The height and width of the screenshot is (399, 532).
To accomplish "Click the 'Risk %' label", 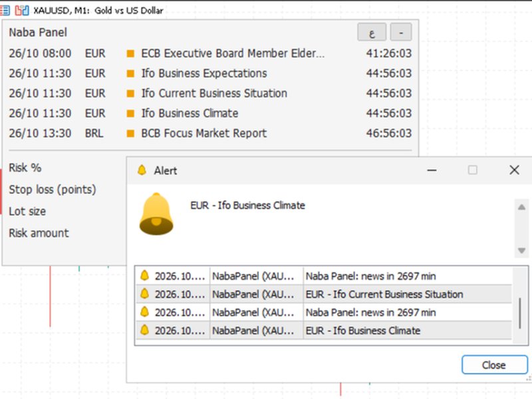I will [25, 168].
